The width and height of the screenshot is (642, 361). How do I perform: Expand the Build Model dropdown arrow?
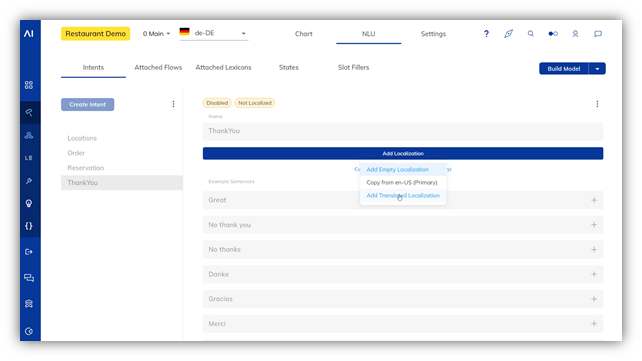click(597, 69)
